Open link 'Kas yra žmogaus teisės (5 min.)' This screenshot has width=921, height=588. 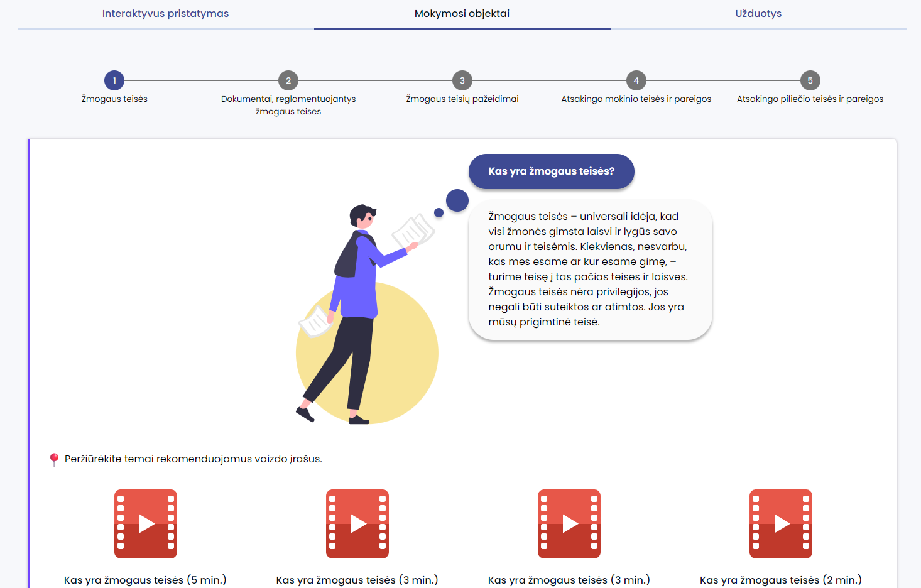[145, 580]
